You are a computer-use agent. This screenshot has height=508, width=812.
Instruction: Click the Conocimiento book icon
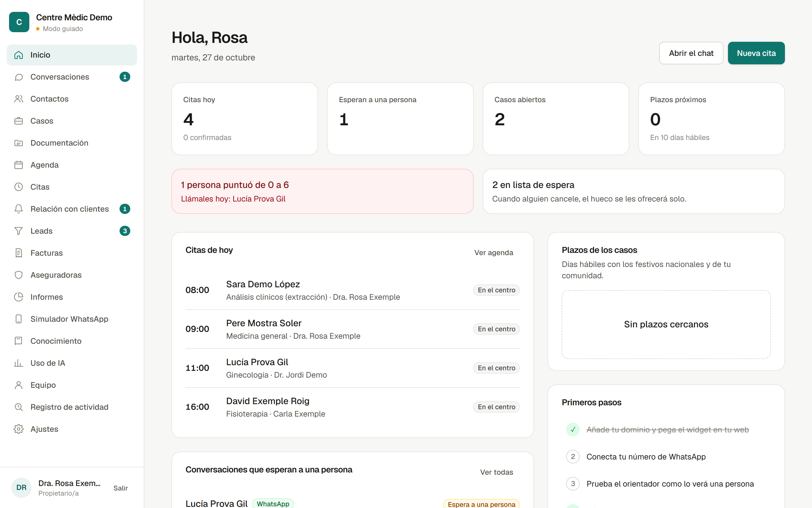point(19,341)
